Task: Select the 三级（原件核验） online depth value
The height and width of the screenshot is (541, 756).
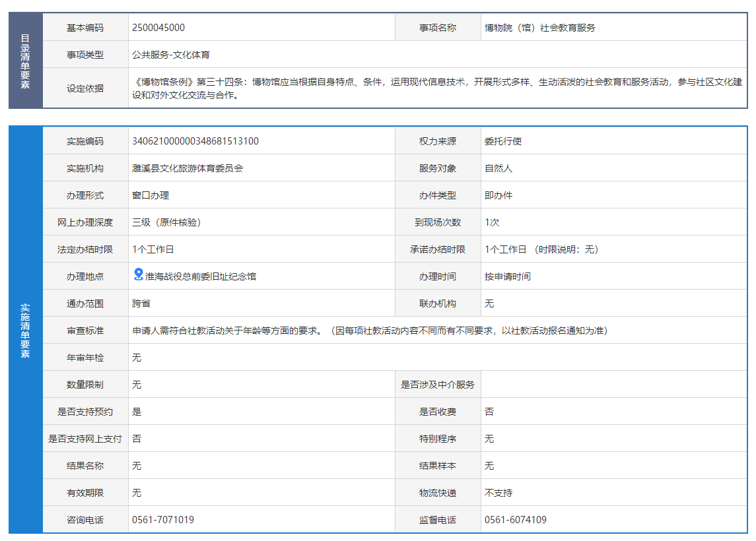Action: coord(167,222)
